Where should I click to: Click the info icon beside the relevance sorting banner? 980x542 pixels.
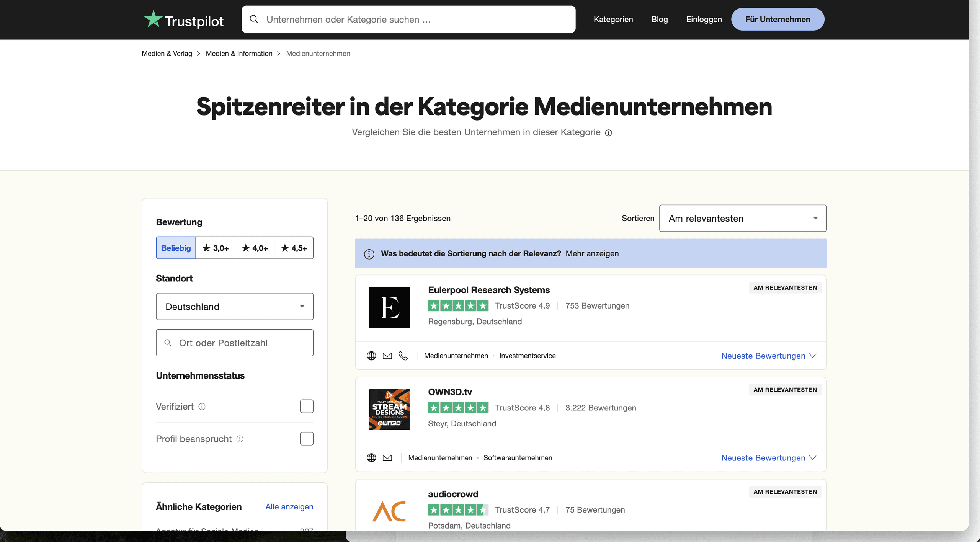pos(369,253)
